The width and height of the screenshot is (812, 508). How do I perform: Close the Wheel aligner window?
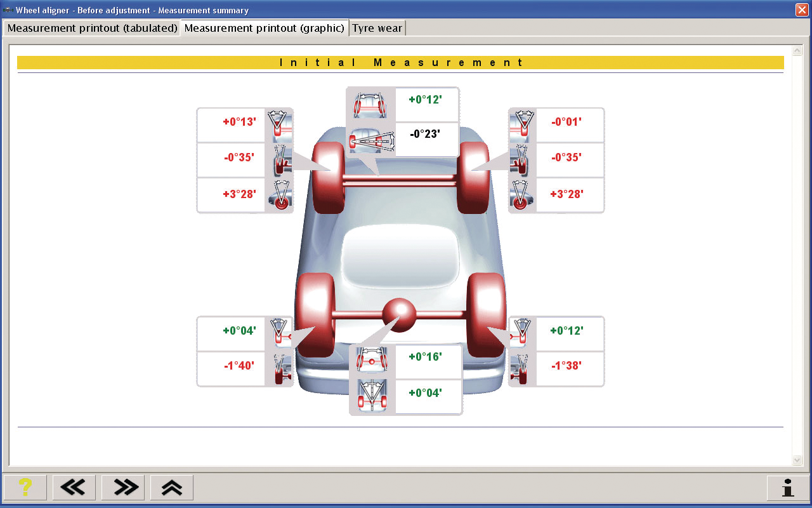click(x=802, y=10)
